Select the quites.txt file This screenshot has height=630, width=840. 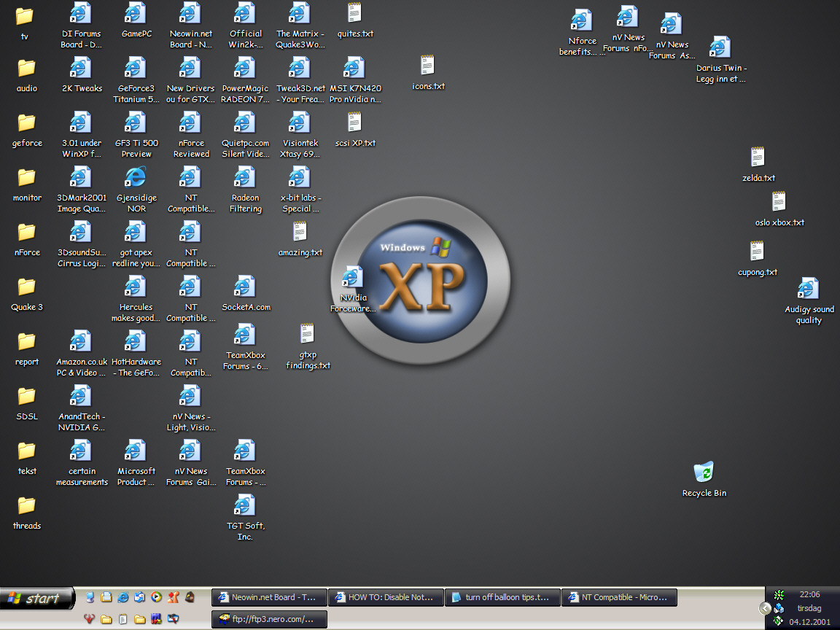pyautogui.click(x=354, y=21)
